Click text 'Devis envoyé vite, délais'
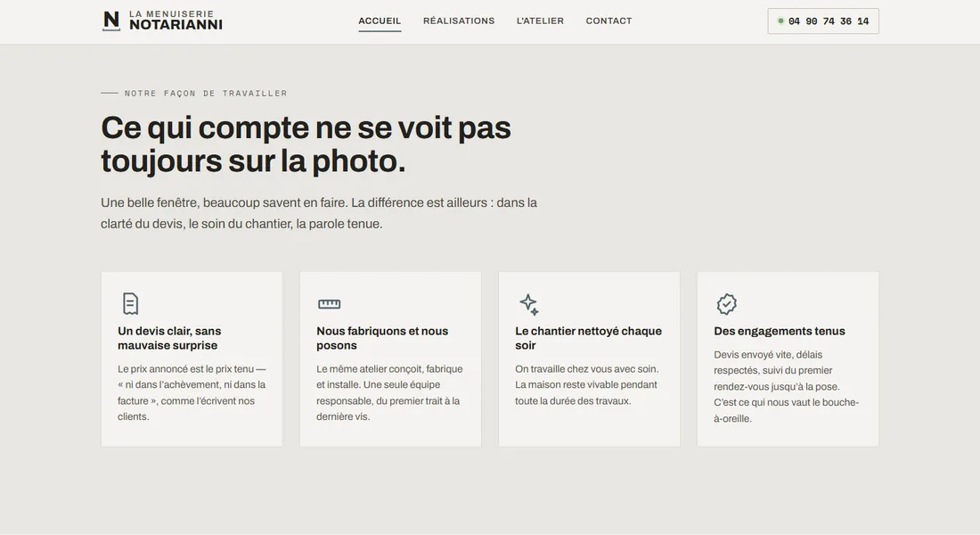The image size is (980, 535). point(768,355)
